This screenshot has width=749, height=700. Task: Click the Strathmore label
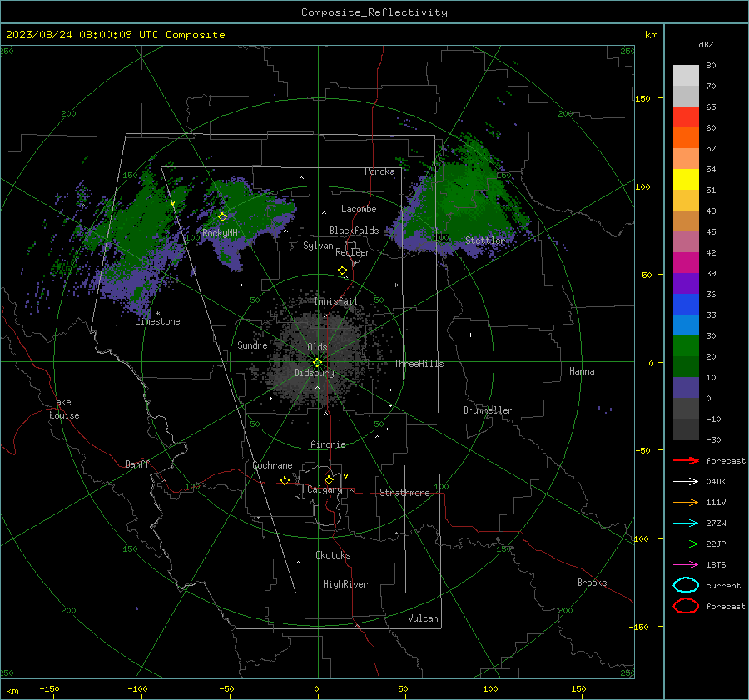pos(404,493)
